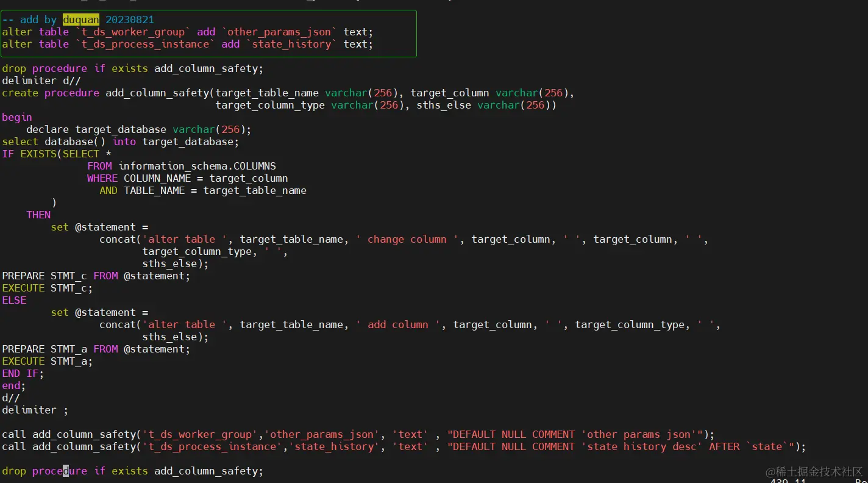Viewport: 868px width, 483px height.
Task: Click the "delimiter ;" line
Action: (x=35, y=410)
